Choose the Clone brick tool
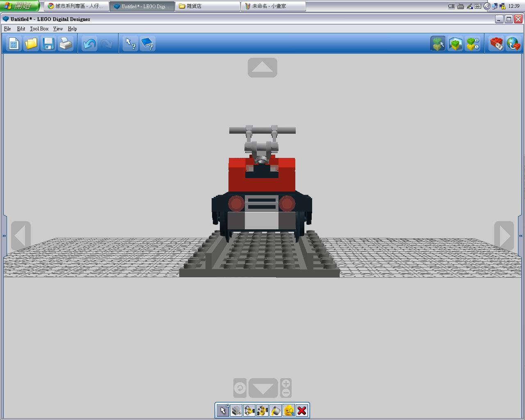 (x=236, y=411)
